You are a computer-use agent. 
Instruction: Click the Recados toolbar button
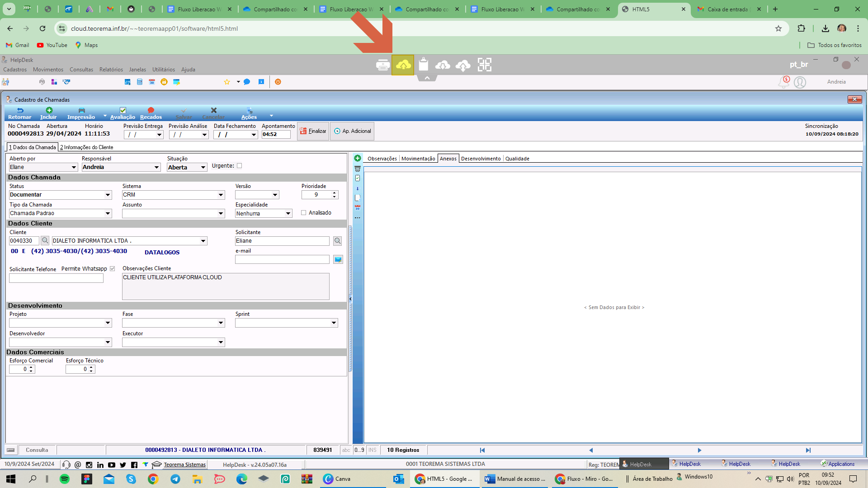(x=151, y=113)
